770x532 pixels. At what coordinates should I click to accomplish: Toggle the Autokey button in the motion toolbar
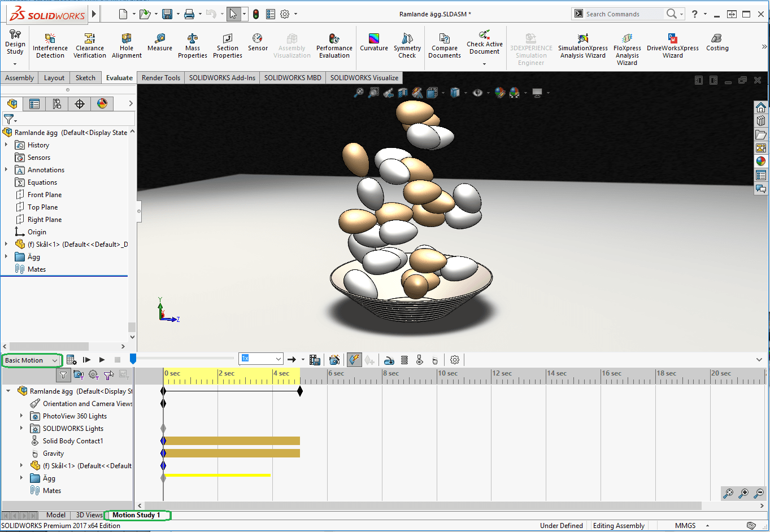pyautogui.click(x=354, y=360)
